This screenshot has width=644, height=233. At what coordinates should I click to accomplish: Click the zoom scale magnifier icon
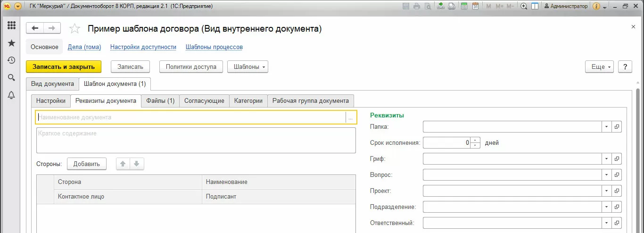click(x=524, y=6)
